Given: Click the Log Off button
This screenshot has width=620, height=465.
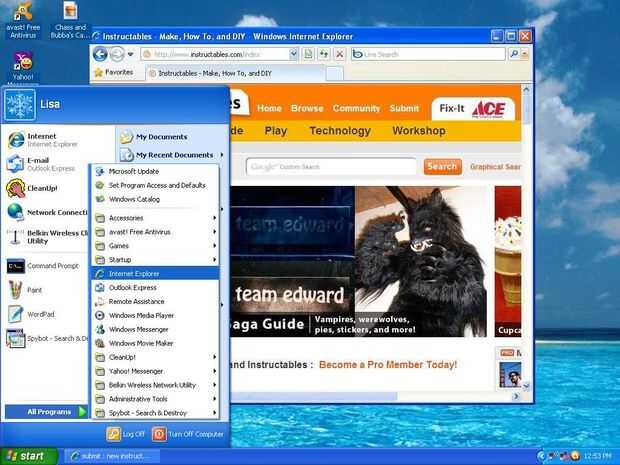Looking at the screenshot, I should (x=126, y=434).
